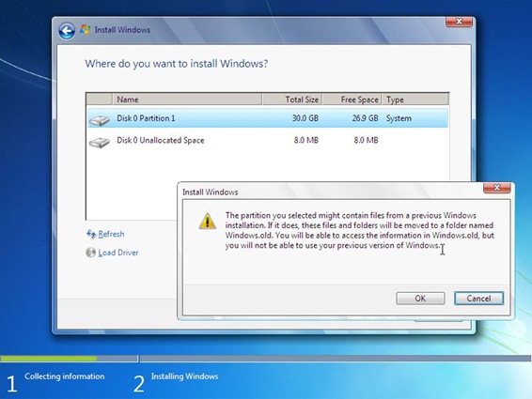Click the drive icon for Unallocated Space
Viewport: 532px width, 399px height.
pyautogui.click(x=100, y=142)
